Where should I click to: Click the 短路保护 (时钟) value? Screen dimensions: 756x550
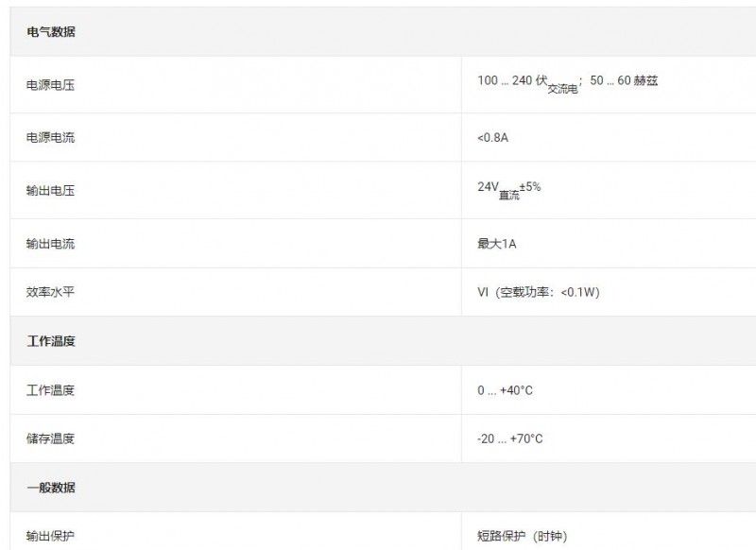click(x=523, y=536)
